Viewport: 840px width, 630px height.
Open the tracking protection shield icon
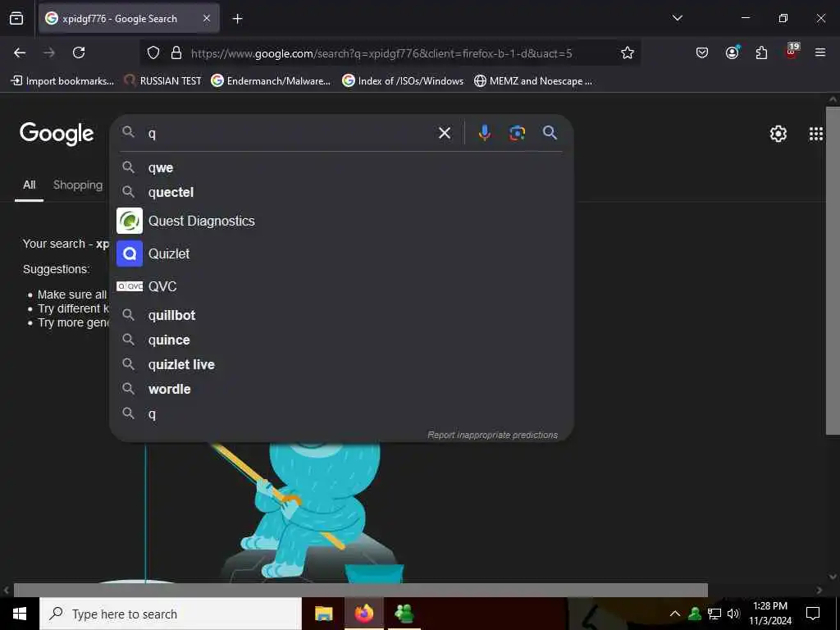tap(153, 53)
